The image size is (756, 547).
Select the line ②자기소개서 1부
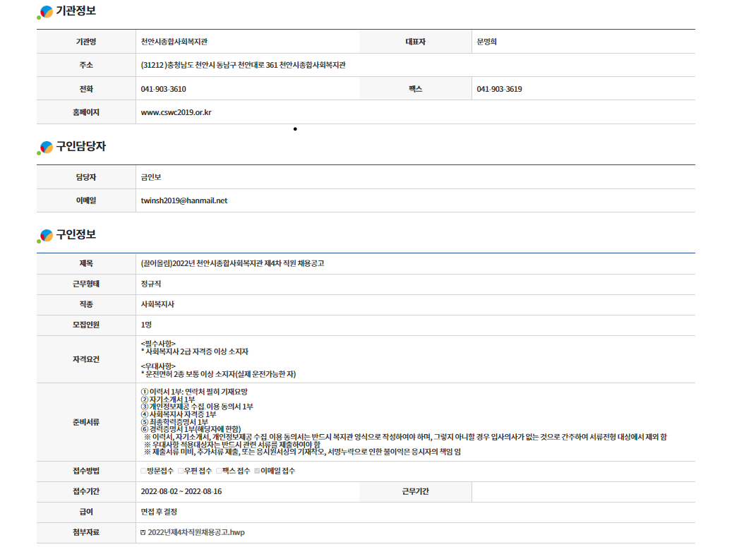(168, 399)
